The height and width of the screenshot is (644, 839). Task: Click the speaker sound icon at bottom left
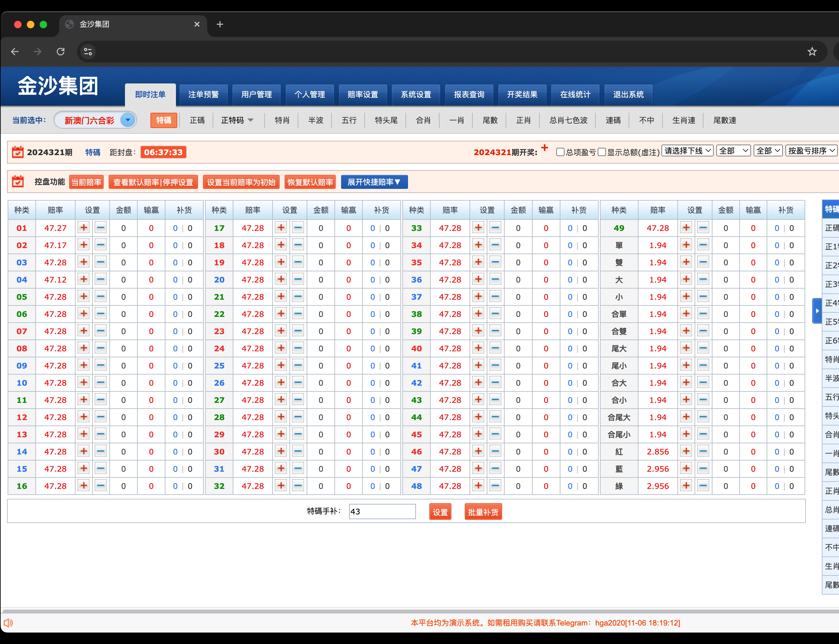point(8,623)
